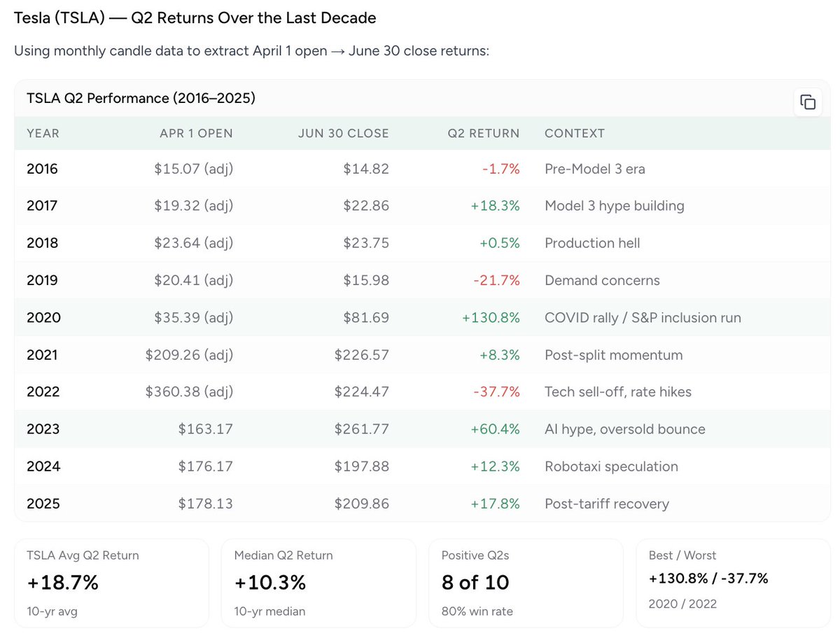Click the YEAR column header
Screen dimensions: 840x638
(x=43, y=133)
